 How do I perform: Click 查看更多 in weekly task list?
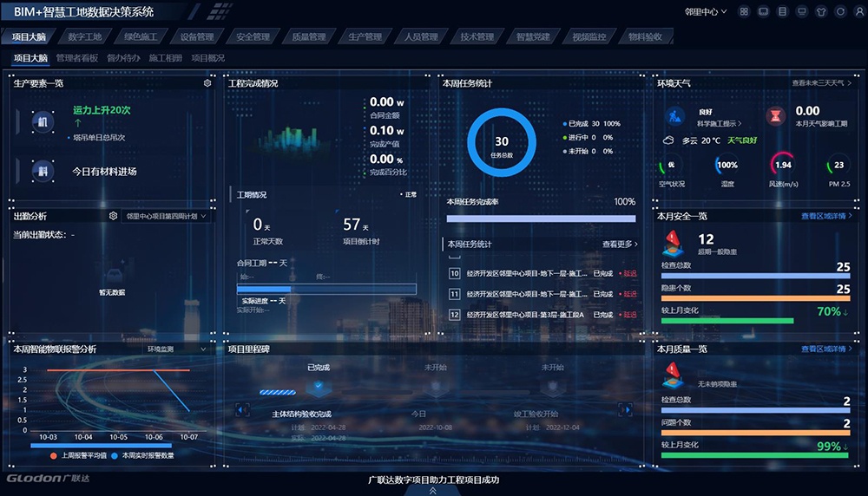tap(620, 245)
